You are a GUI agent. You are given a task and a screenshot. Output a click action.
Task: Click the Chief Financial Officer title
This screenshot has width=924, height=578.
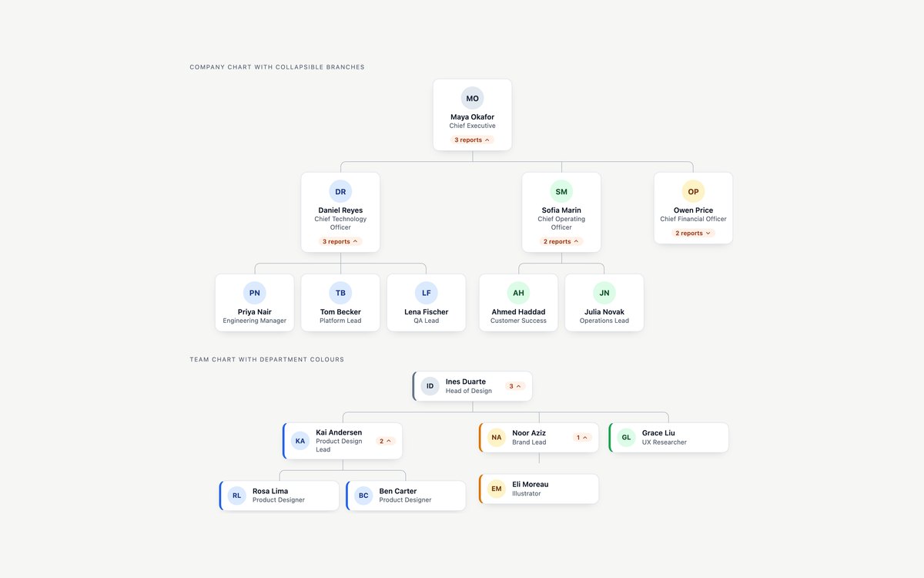pos(693,219)
